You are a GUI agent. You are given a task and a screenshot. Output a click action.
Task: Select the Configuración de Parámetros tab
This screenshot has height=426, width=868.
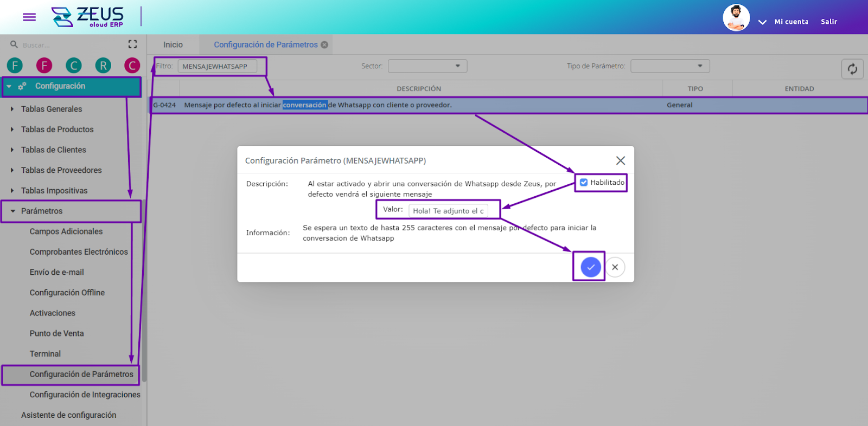(265, 45)
